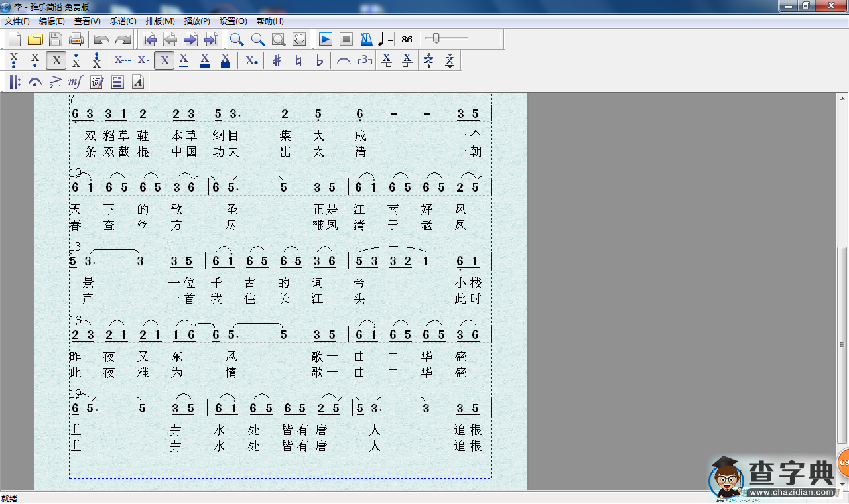This screenshot has height=504, width=849.
Task: Redo the last undone edit
Action: click(123, 39)
